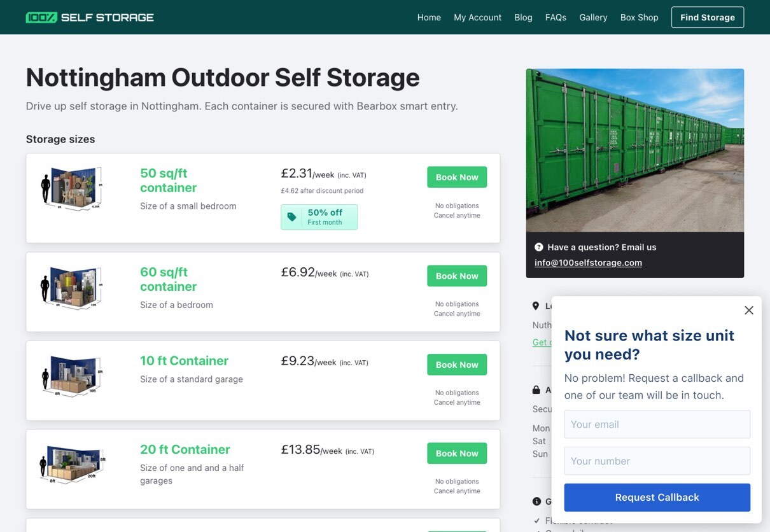Click the question mark icon beside Email us
Screen dimensions: 770x532
pyautogui.click(x=539, y=247)
